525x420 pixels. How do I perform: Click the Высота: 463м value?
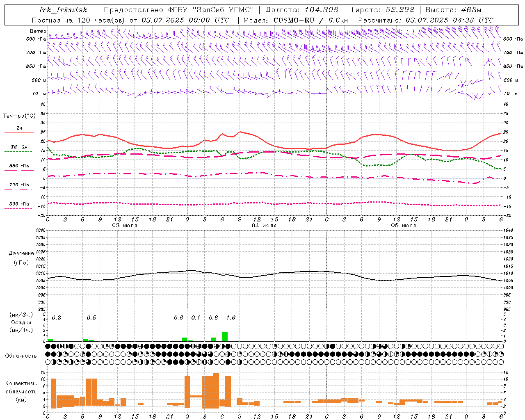point(453,10)
